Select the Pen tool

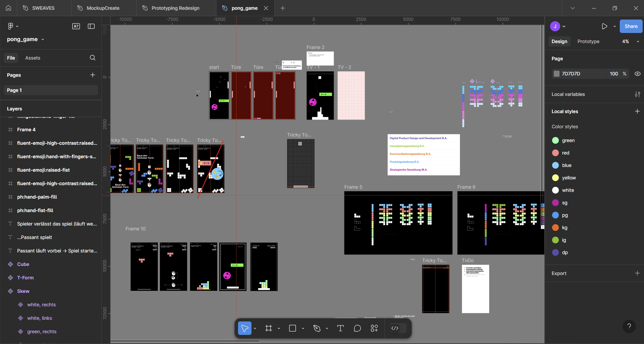coord(317,328)
